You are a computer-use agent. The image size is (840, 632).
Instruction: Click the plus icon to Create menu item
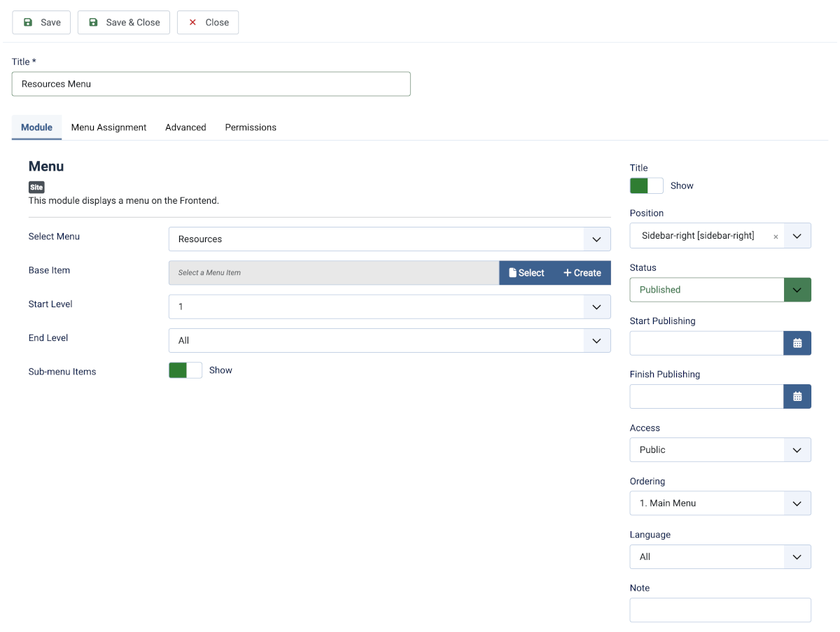(x=569, y=272)
